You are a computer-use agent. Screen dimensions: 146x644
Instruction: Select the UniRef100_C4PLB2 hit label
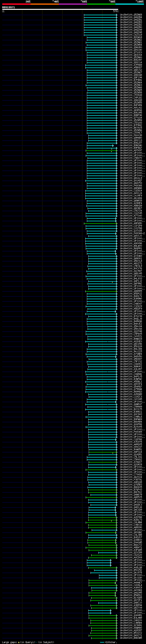pyautogui.click(x=131, y=98)
